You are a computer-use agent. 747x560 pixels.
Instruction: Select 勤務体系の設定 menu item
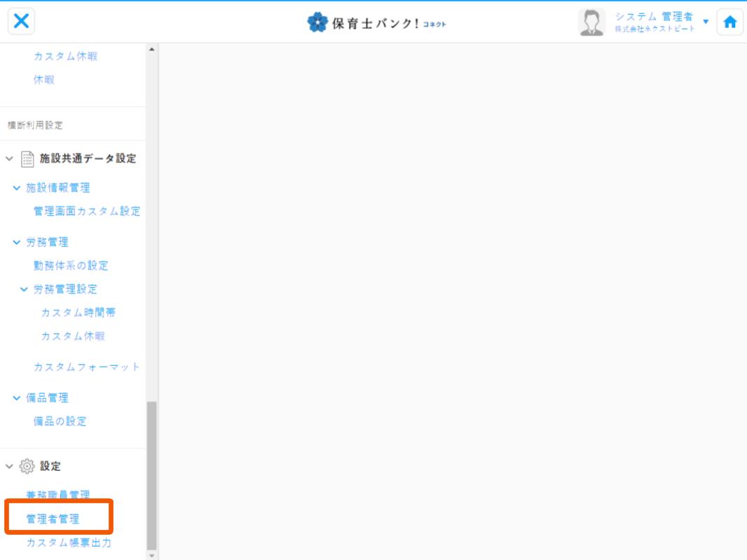[71, 266]
